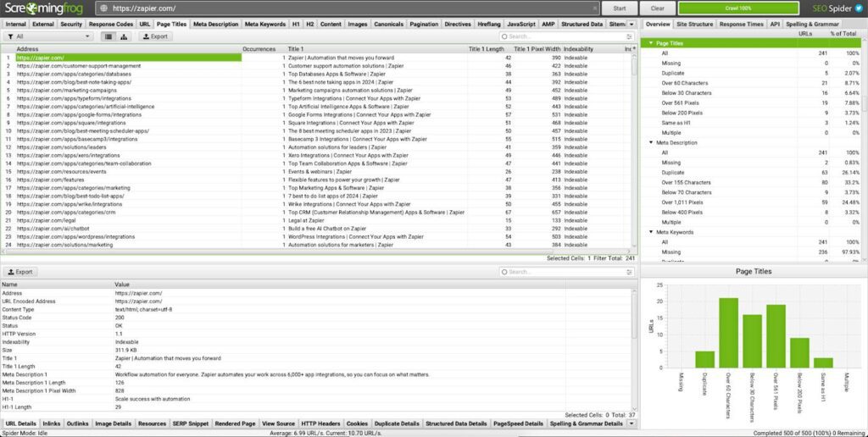
Task: Select Over 155 Characters under Meta Description
Action: (686, 183)
